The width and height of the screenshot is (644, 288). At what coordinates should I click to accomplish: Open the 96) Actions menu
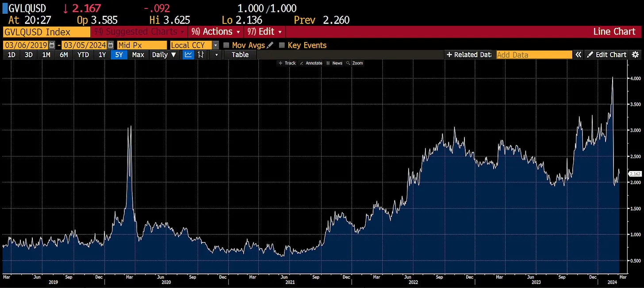click(216, 31)
